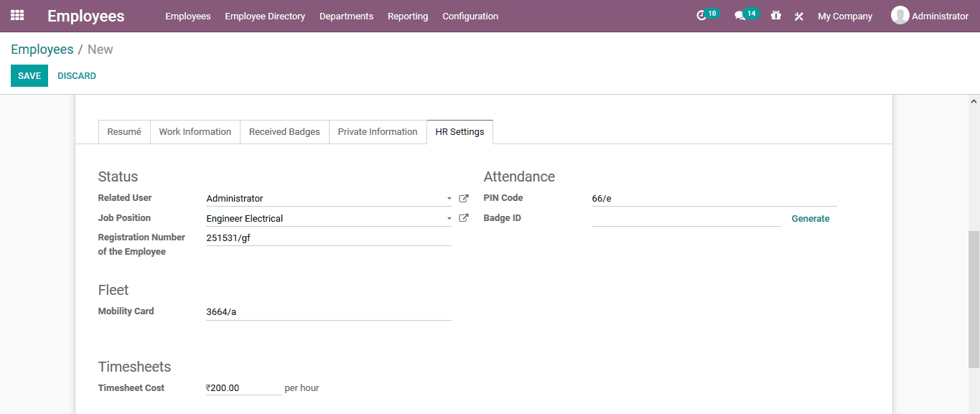Open the Private Information tab
980x414 pixels.
point(378,131)
